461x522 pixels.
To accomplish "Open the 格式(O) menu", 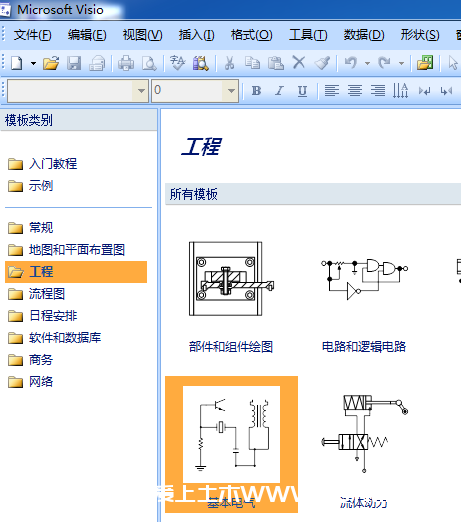I will click(x=252, y=35).
